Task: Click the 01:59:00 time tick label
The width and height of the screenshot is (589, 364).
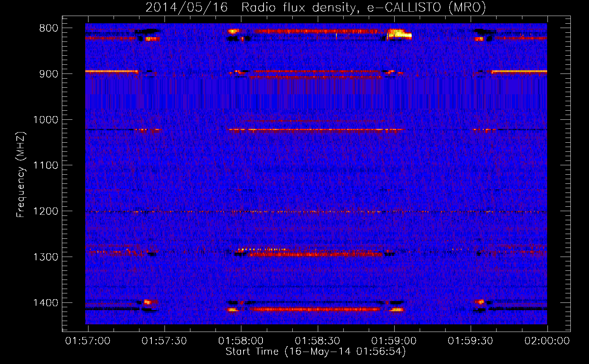Action: (x=394, y=341)
